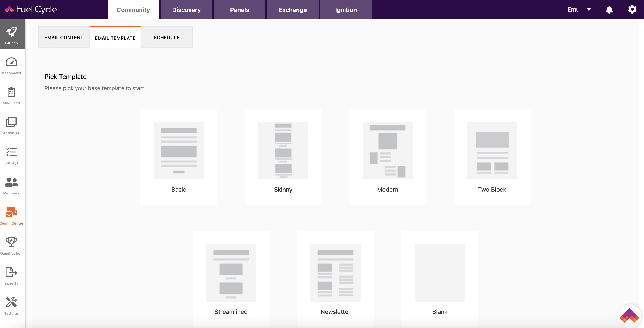Expand the Emu account dropdown
This screenshot has height=328, width=644.
[579, 9]
